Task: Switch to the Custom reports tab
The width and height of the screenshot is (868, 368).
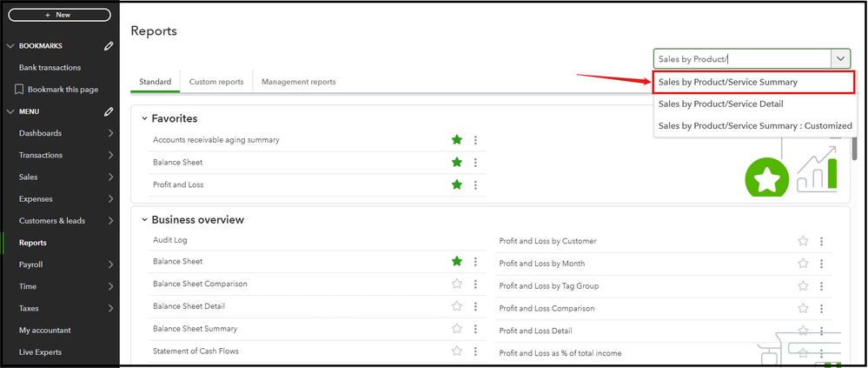Action: tap(216, 82)
